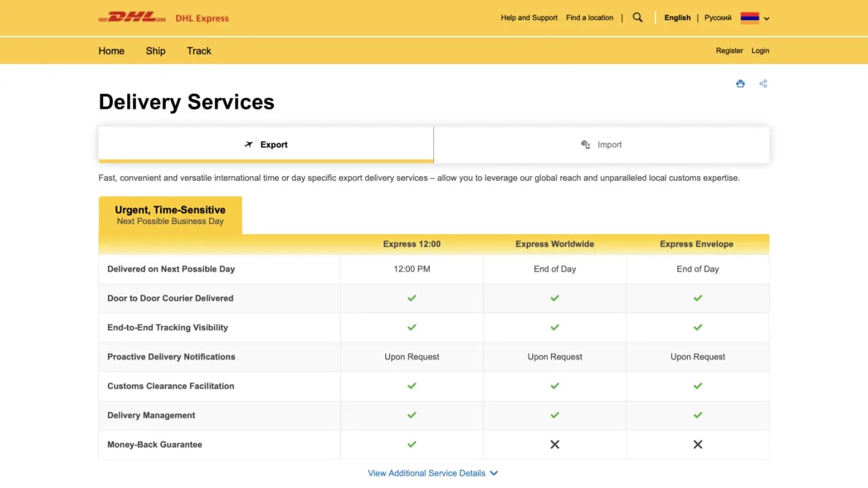Click the country flag icon
This screenshot has width=868, height=488.
[x=750, y=18]
